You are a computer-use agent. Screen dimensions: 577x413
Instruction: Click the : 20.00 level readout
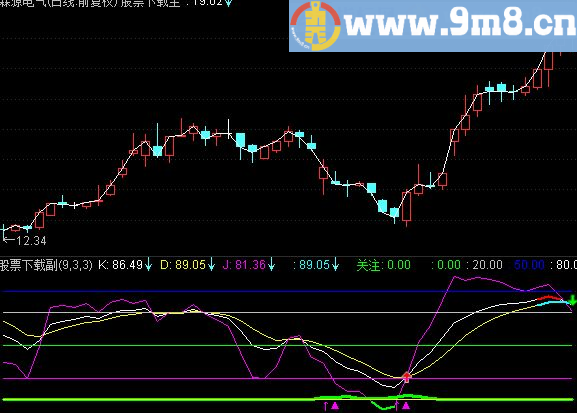pos(484,265)
